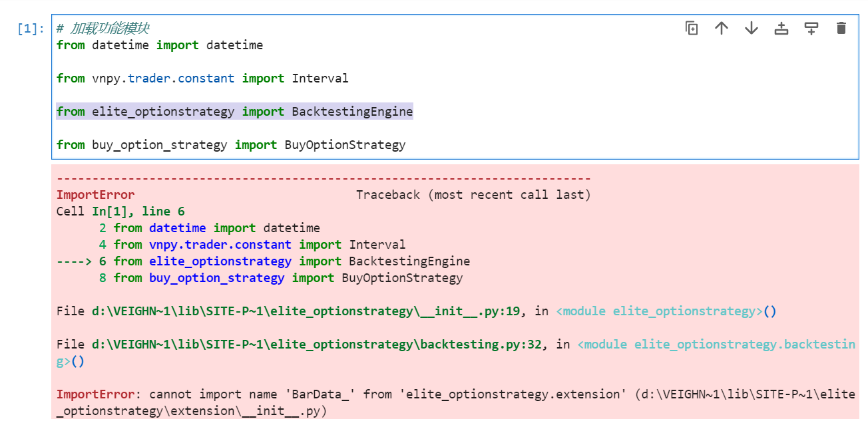Viewport: 868px width, 429px height.
Task: Move the cell down with arrow icon
Action: (x=752, y=28)
